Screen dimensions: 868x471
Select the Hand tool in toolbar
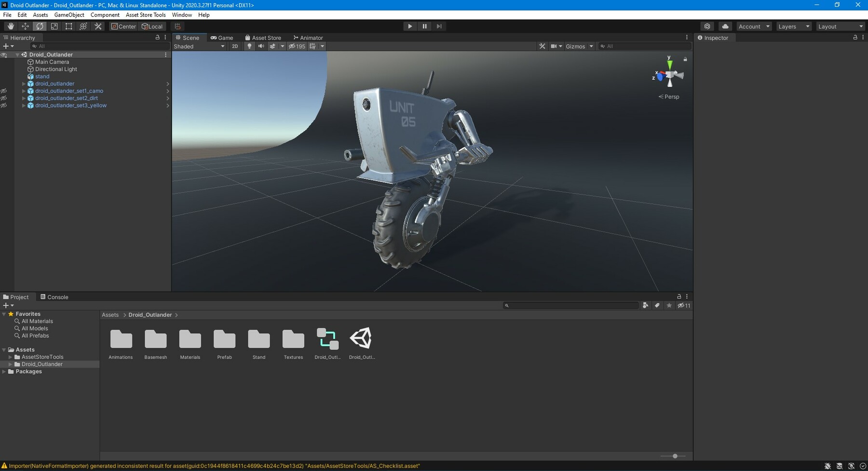[11, 27]
